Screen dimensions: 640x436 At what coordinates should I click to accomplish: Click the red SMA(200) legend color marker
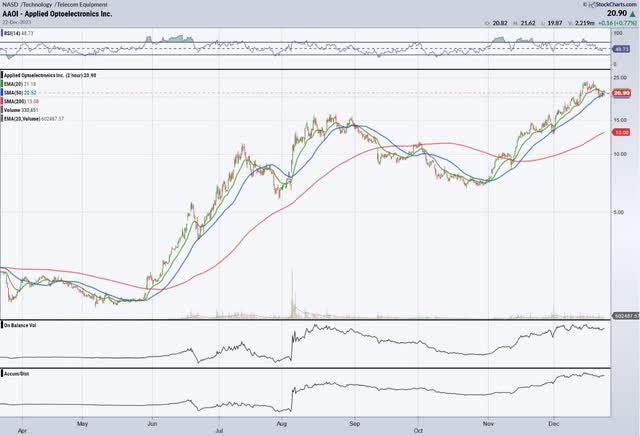pos(2,101)
